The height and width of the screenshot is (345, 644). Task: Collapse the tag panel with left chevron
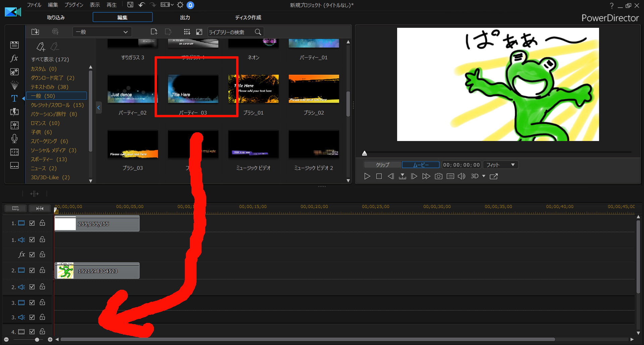click(99, 108)
